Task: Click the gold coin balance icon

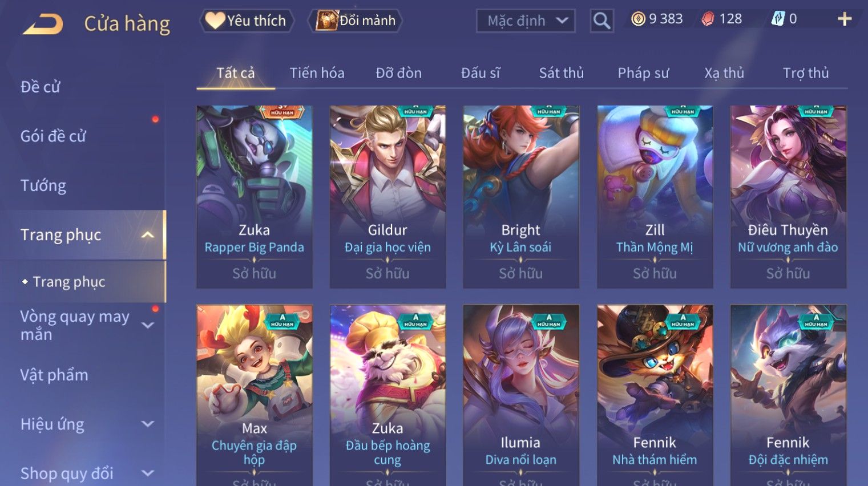Action: (x=638, y=19)
